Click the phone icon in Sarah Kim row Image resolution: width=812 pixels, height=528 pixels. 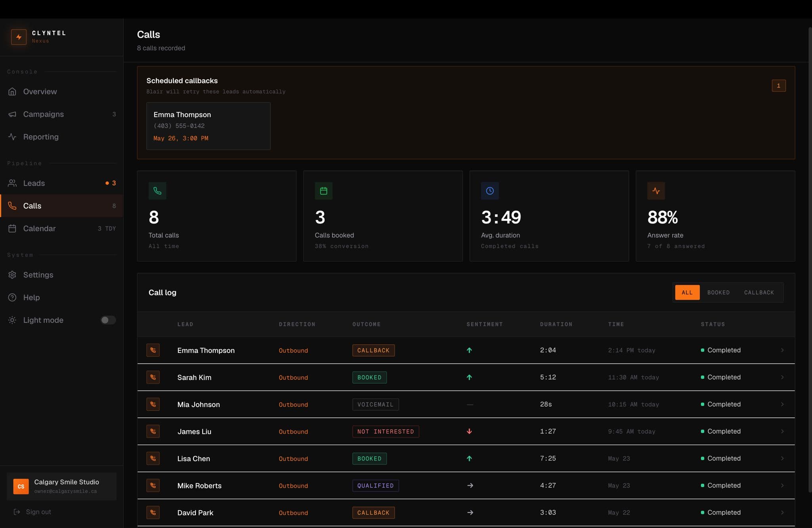click(153, 377)
